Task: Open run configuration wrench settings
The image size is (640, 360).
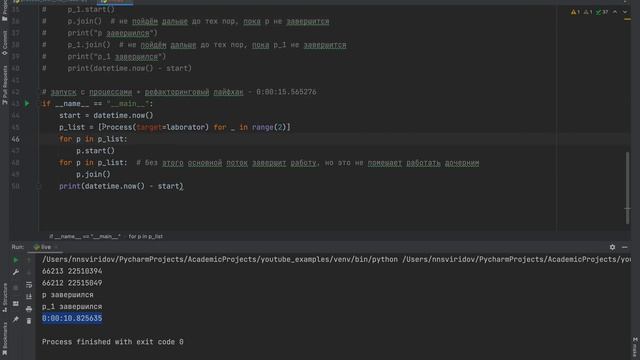Action: tap(16, 272)
